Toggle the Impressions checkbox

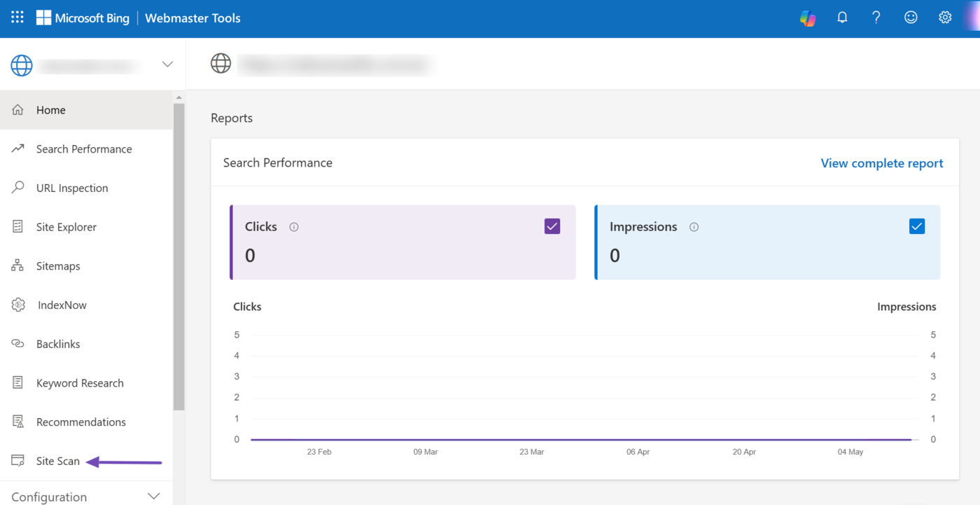pos(916,226)
